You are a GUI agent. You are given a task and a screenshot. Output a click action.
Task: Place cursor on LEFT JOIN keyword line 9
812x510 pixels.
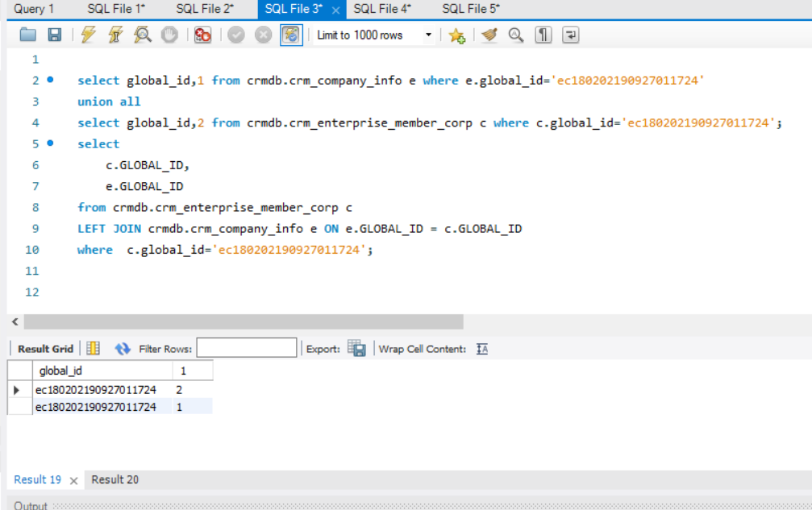[110, 229]
